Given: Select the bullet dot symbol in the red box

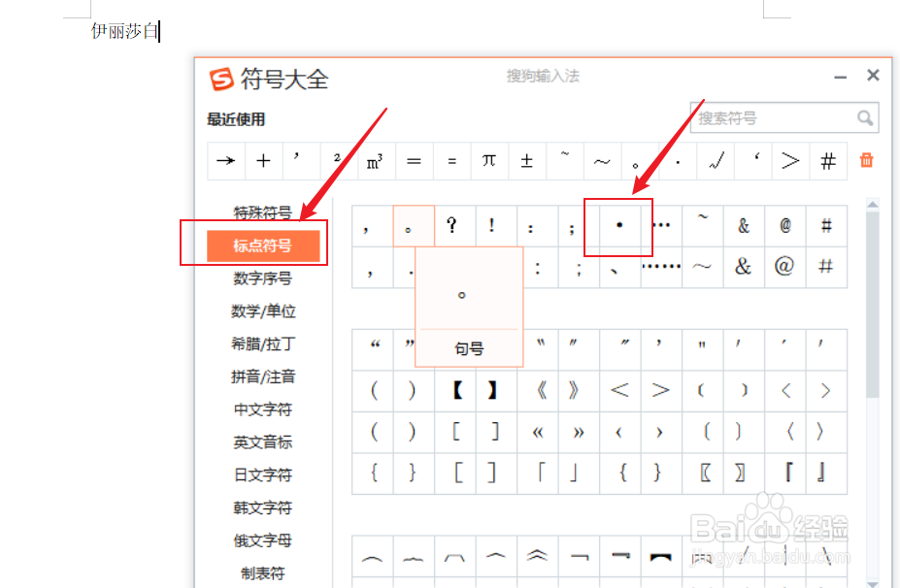Looking at the screenshot, I should coord(617,224).
